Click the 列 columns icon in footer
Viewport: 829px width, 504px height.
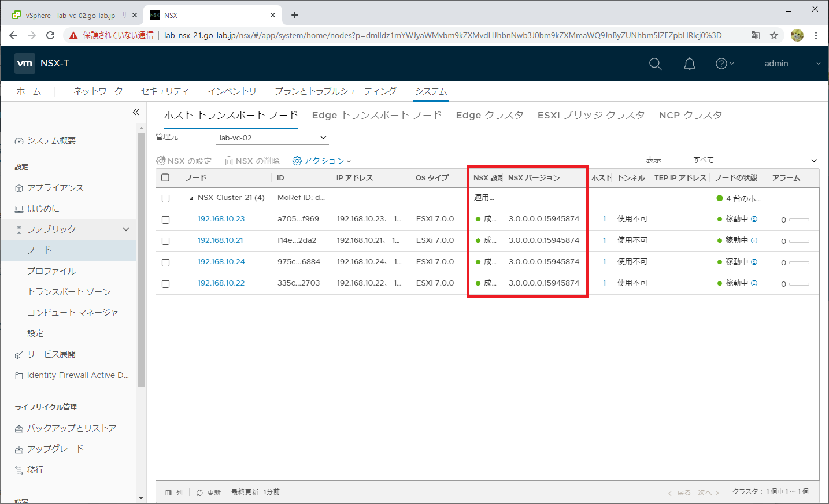click(x=169, y=492)
